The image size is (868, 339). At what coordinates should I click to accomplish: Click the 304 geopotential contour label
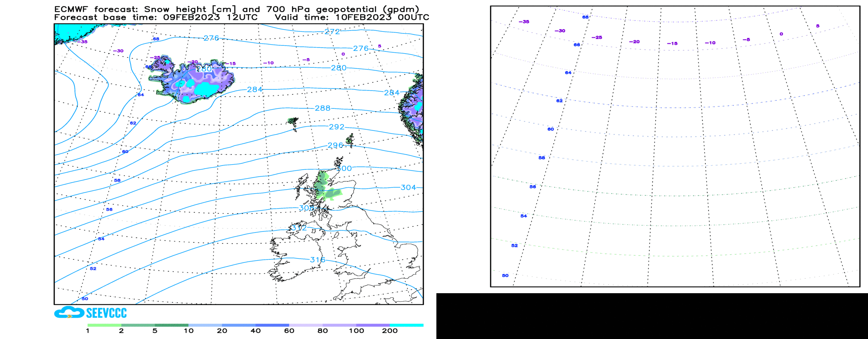point(408,188)
